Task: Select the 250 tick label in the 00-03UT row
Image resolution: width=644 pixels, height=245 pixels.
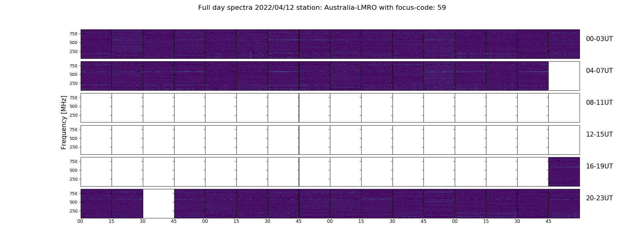Action: click(x=74, y=51)
